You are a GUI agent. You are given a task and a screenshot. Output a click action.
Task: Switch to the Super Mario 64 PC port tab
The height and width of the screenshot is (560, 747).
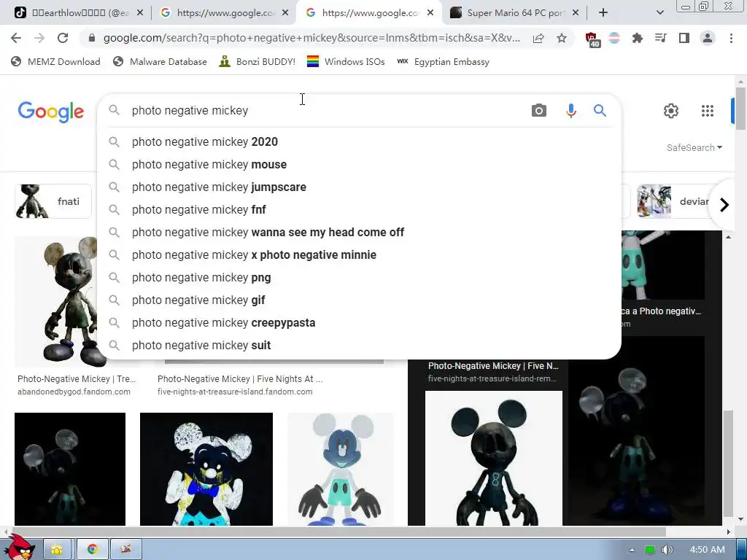514,13
